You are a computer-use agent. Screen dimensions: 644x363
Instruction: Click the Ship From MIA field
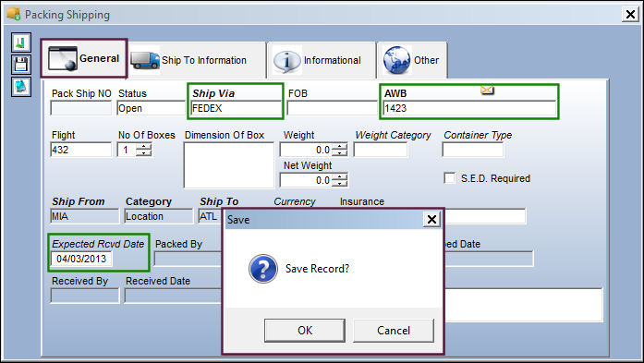pyautogui.click(x=85, y=216)
